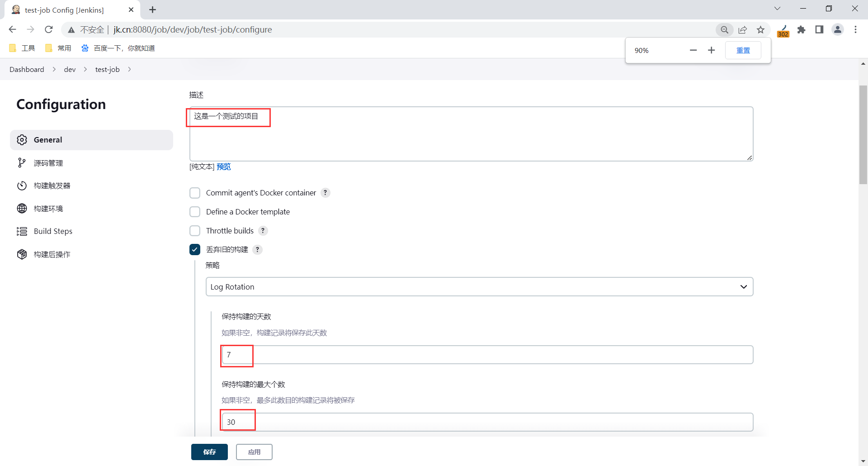
Task: Decrease zoom with minus button
Action: 693,50
